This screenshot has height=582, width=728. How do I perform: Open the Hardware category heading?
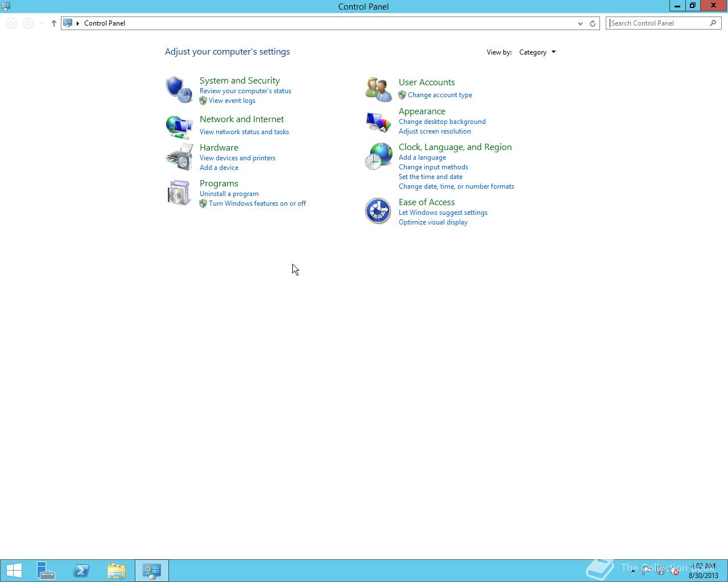pos(219,148)
